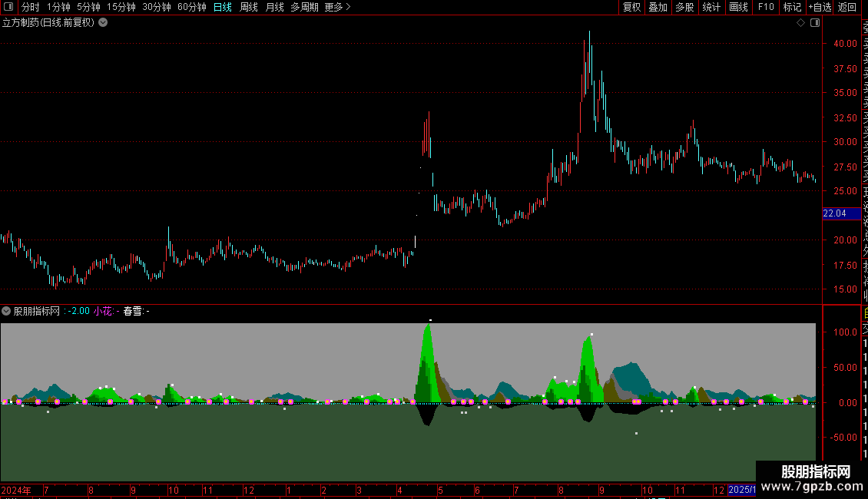The height and width of the screenshot is (499, 868).
Task: Click 返回 to go back
Action: pyautogui.click(x=847, y=7)
